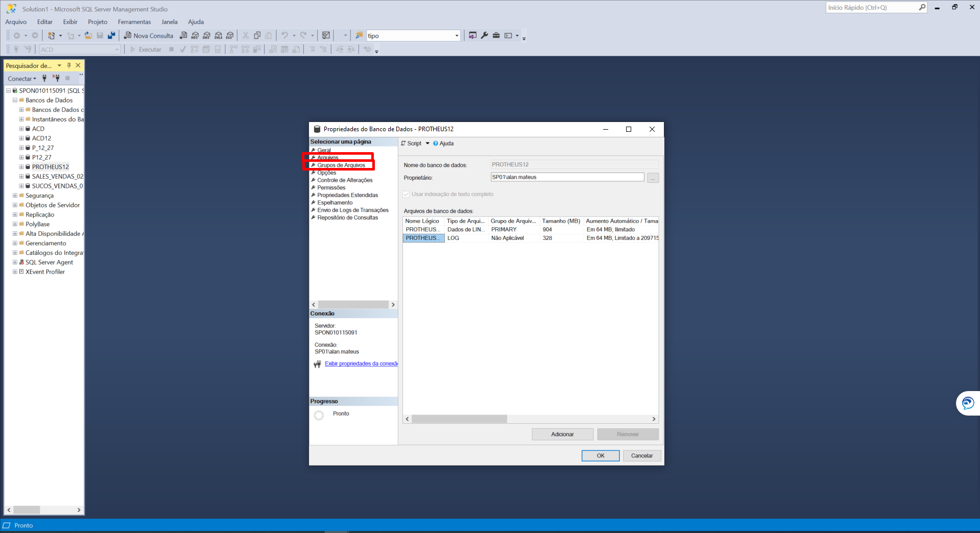Image resolution: width=980 pixels, height=533 pixels.
Task: Open the Janela menu
Action: click(170, 22)
